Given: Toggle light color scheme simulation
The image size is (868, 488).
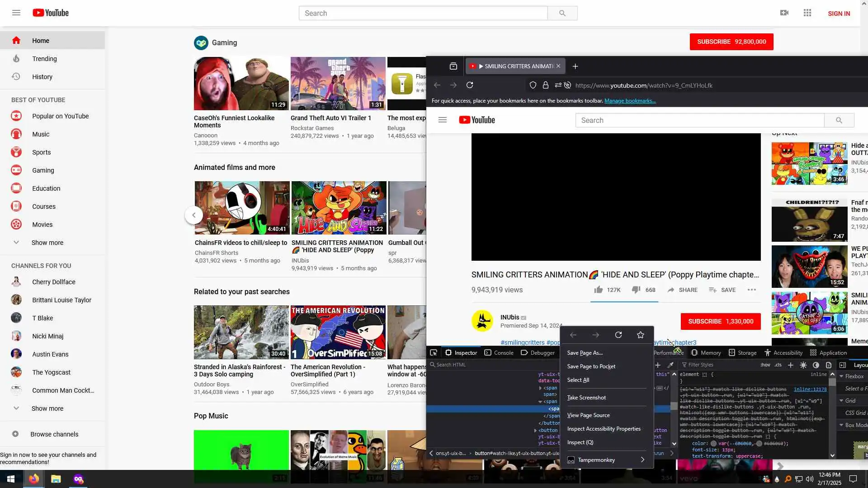Looking at the screenshot, I should 803,365.
